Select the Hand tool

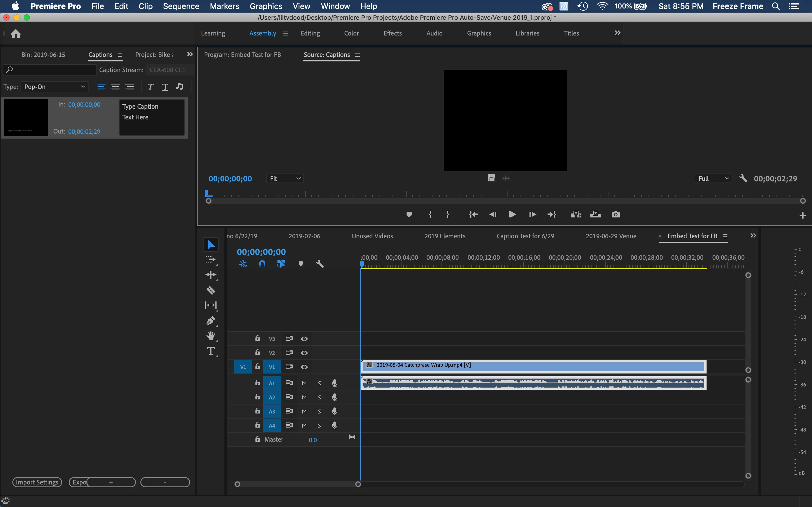click(211, 336)
